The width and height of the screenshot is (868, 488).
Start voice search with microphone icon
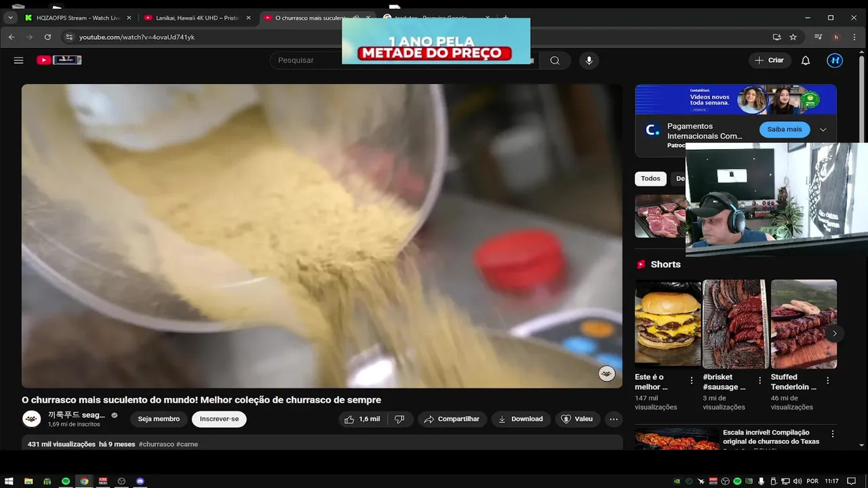[589, 60]
